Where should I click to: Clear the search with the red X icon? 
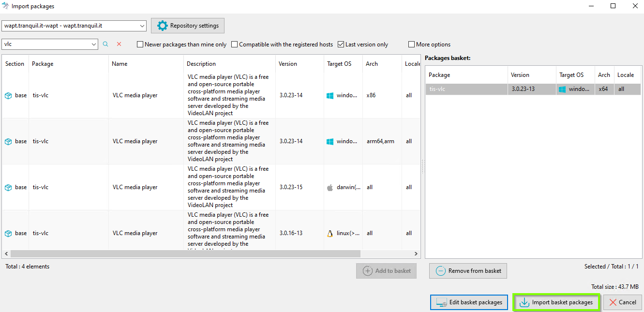119,44
